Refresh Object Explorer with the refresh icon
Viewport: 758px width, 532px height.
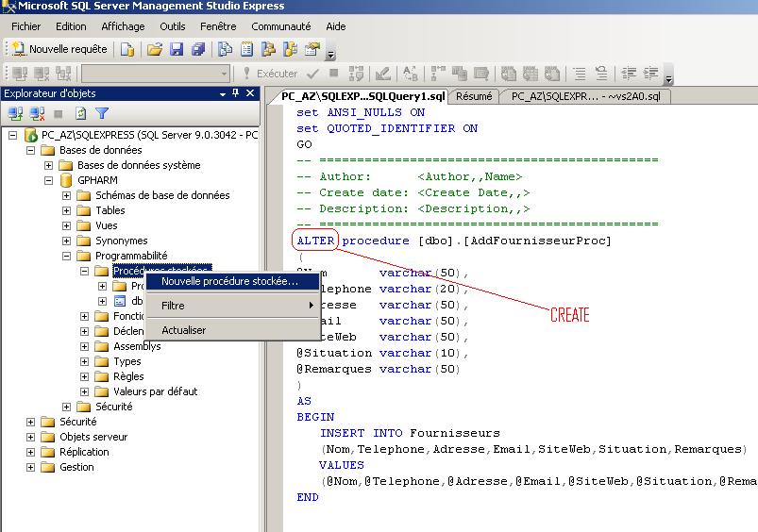pyautogui.click(x=81, y=113)
